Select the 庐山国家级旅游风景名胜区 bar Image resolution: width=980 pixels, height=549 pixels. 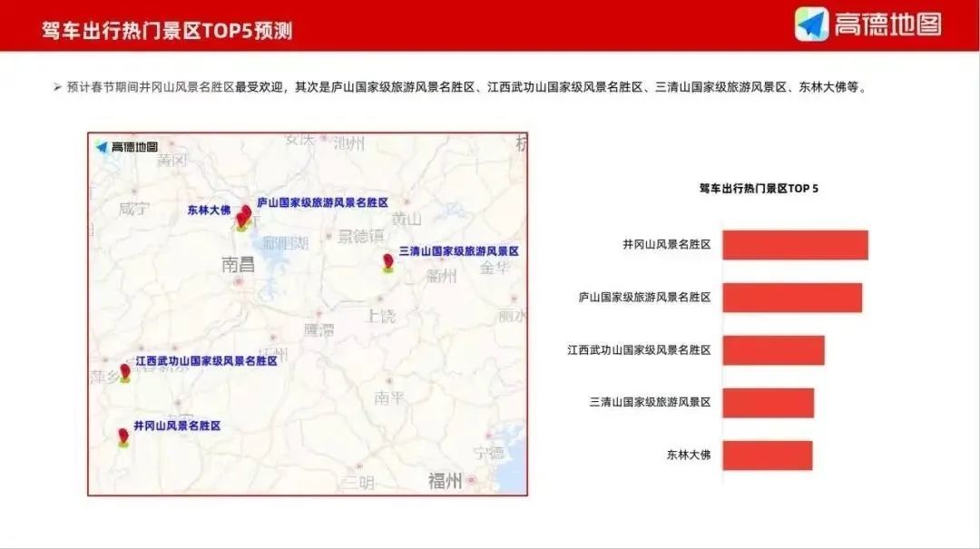click(791, 296)
